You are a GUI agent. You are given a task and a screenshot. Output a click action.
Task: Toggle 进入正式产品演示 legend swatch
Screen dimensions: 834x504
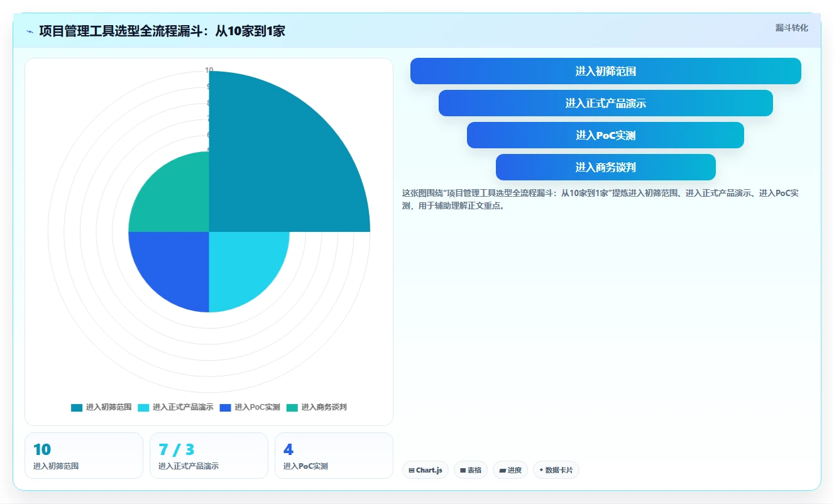143,407
